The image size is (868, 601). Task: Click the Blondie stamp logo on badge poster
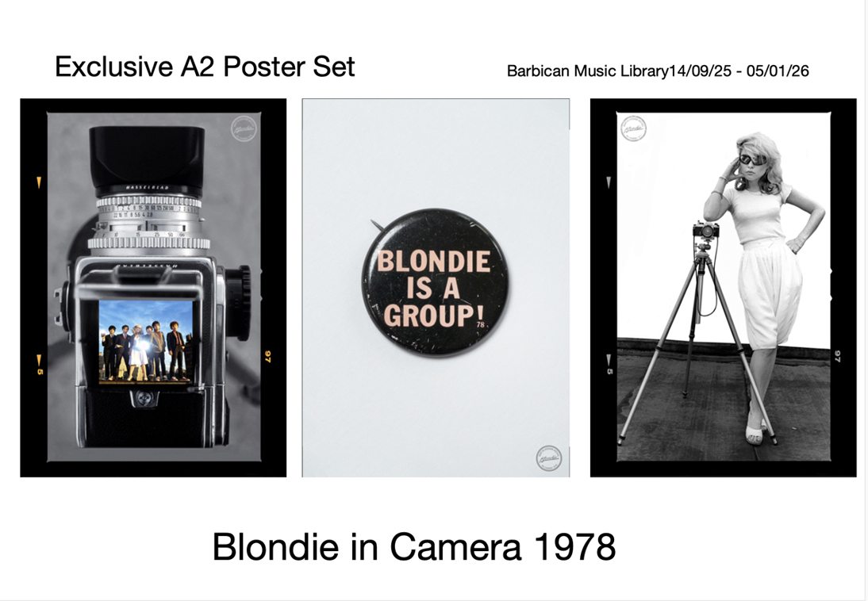pos(549,459)
